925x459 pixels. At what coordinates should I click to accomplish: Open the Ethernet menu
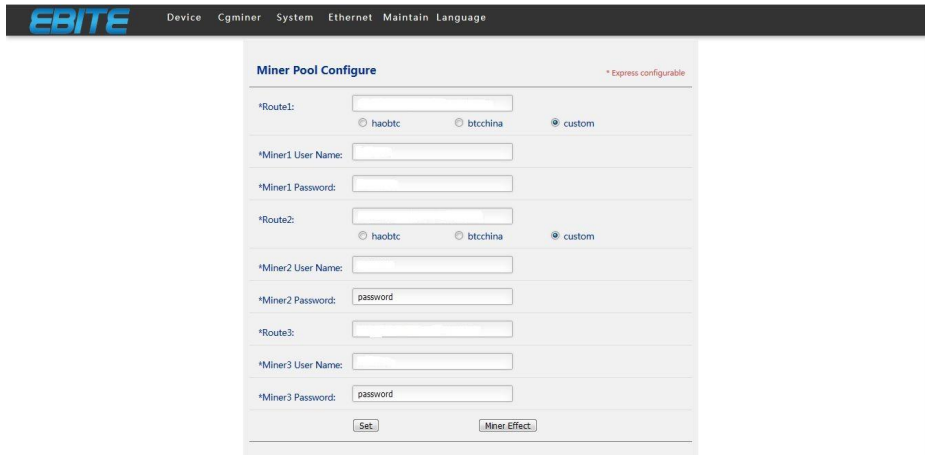coord(350,19)
